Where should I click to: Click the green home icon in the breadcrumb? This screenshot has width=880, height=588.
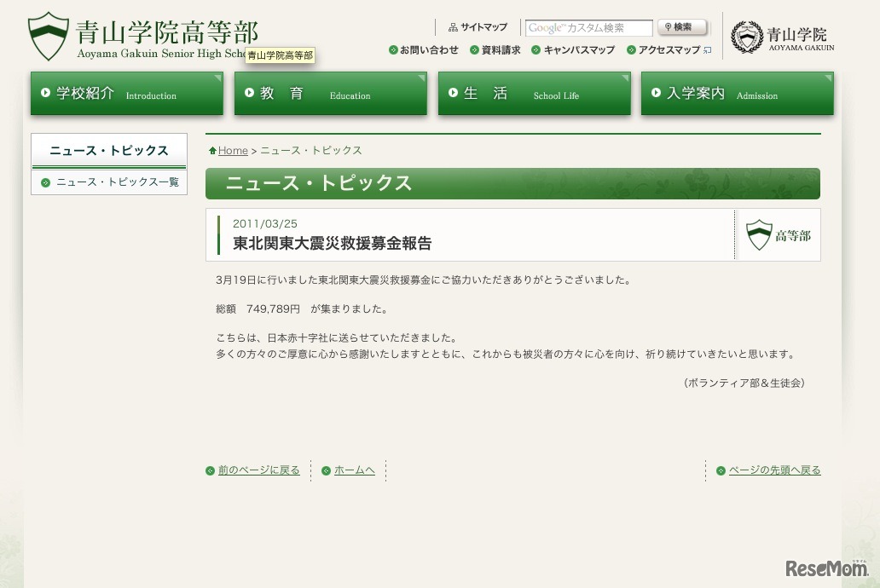click(212, 151)
